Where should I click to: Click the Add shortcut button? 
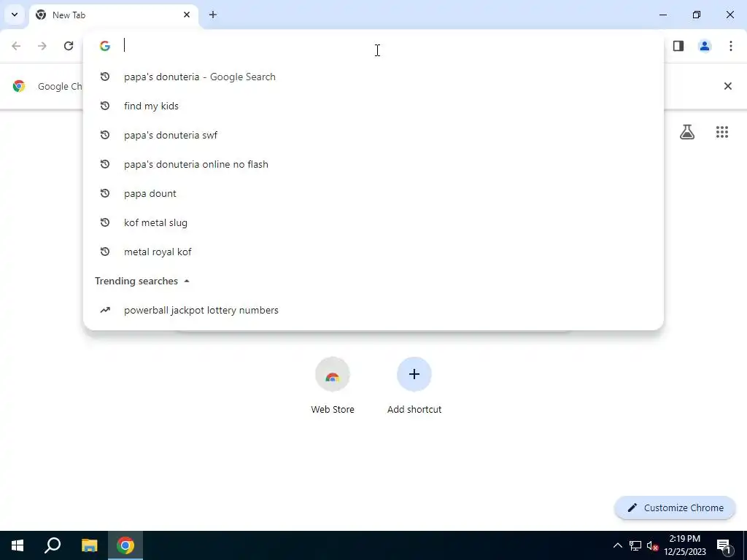(x=414, y=385)
